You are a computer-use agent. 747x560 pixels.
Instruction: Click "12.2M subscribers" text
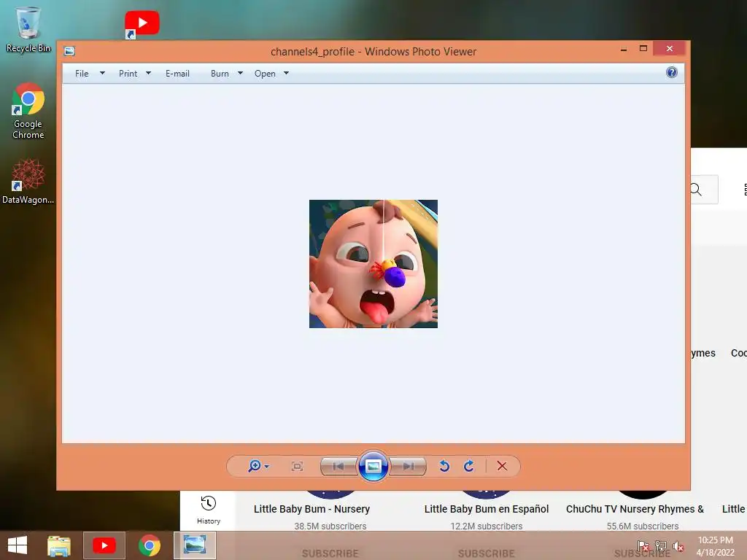[487, 526]
